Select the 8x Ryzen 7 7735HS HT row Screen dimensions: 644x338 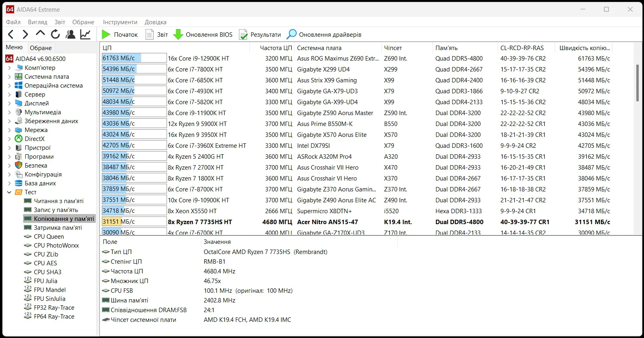(x=357, y=222)
